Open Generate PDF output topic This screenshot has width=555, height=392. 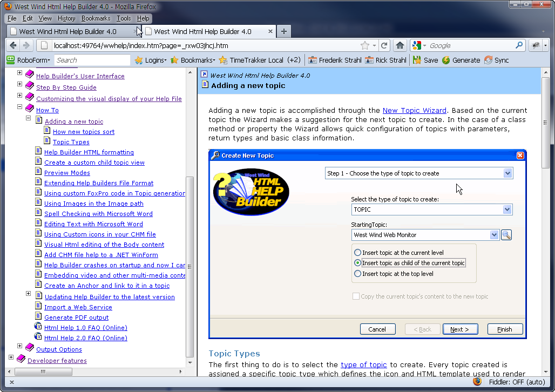coord(77,317)
